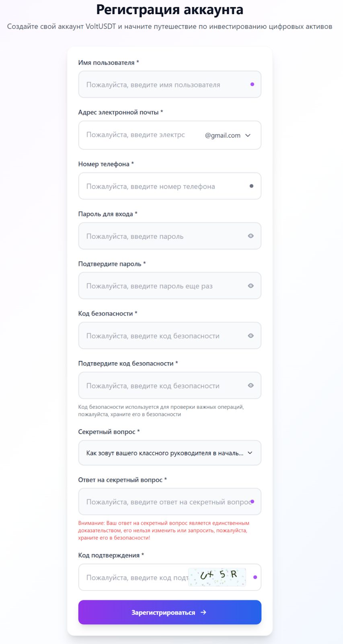Viewport: 343px width, 644px height.
Task: Click the eye icon in 'Код безопасности' field
Action: coord(251,336)
